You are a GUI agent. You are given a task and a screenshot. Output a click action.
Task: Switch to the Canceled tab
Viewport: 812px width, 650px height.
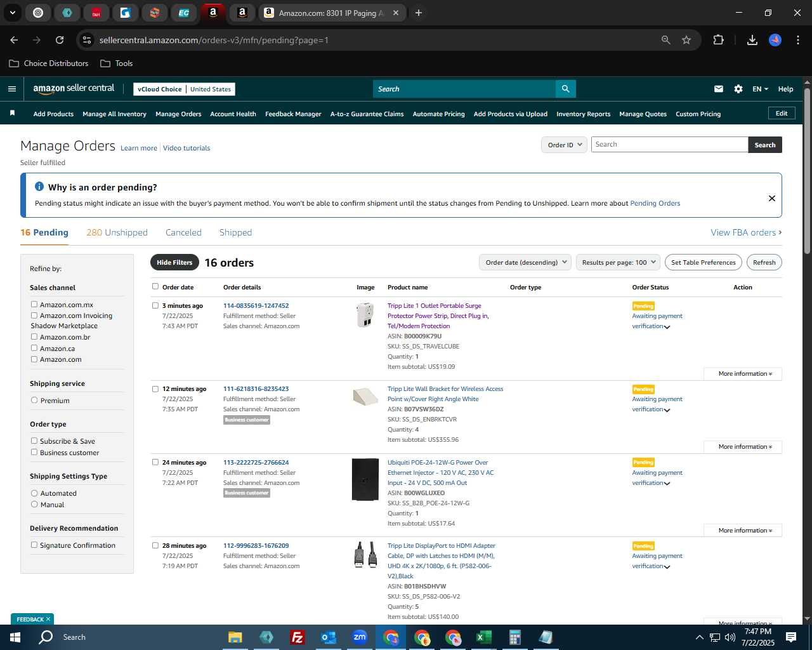coord(183,232)
